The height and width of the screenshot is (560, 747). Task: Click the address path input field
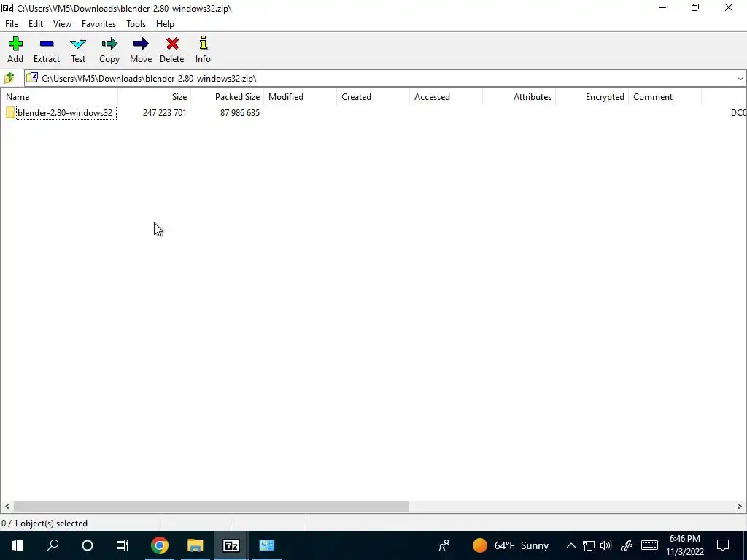pos(385,79)
